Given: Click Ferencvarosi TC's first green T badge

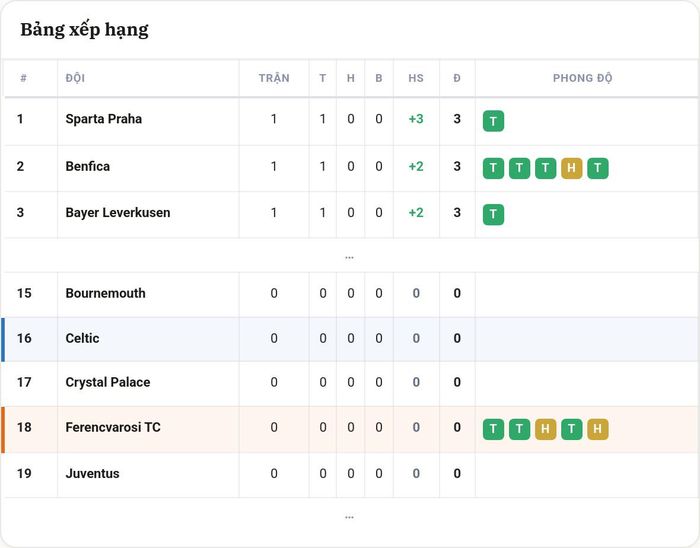Looking at the screenshot, I should 493,429.
